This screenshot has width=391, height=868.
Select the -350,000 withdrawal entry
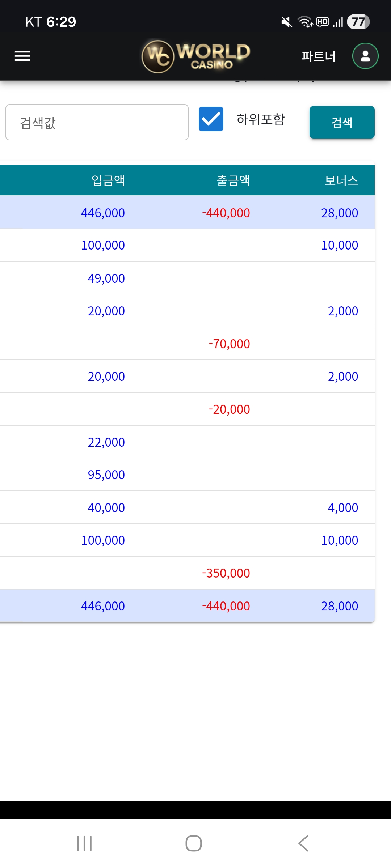226,573
